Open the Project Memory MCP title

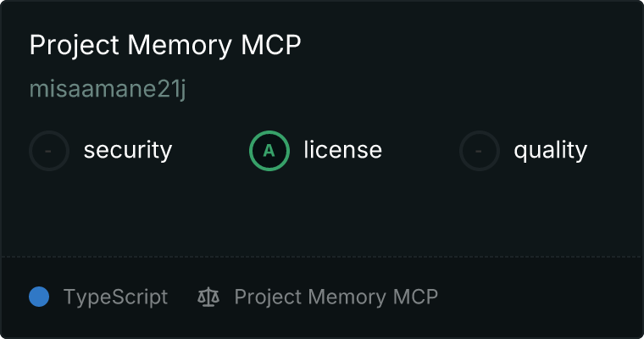[165, 45]
